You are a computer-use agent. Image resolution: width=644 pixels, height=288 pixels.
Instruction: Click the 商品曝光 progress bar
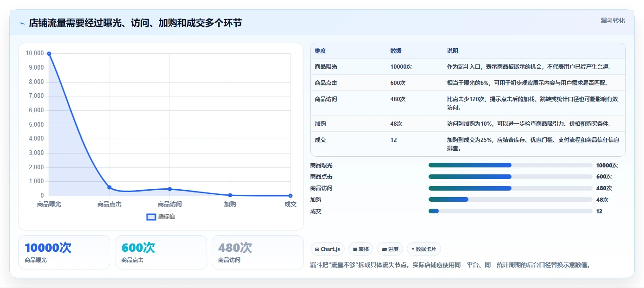[x=510, y=165]
